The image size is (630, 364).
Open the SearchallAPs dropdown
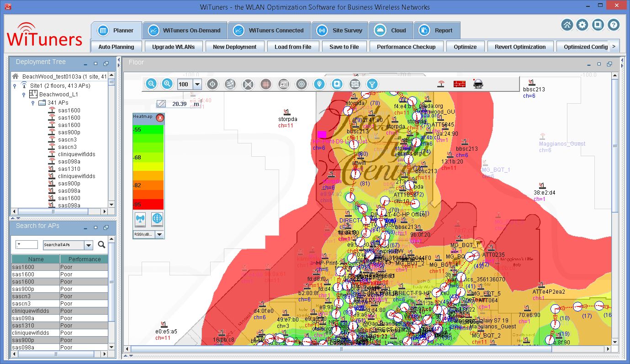click(89, 245)
